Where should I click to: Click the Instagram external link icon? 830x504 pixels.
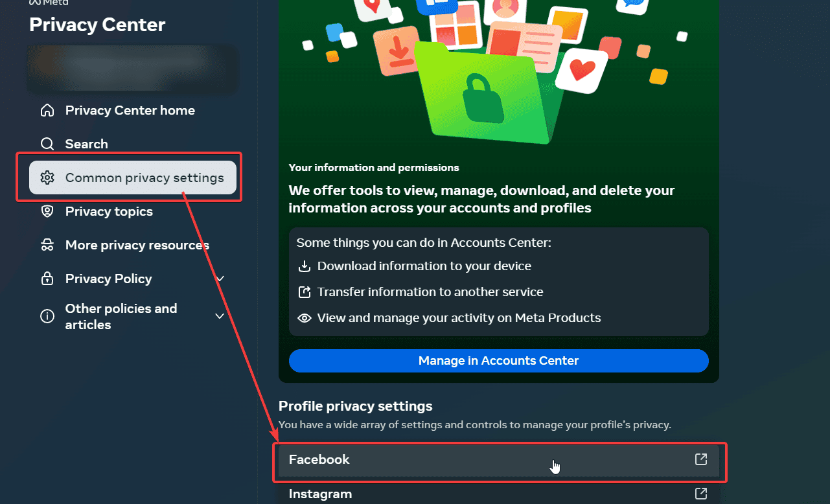click(700, 494)
